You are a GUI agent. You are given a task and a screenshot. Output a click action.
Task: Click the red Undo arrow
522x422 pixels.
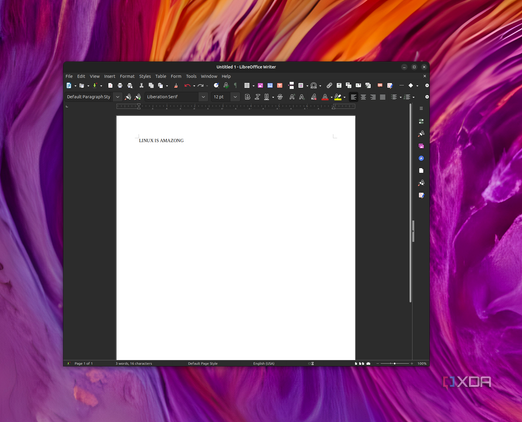[187, 86]
